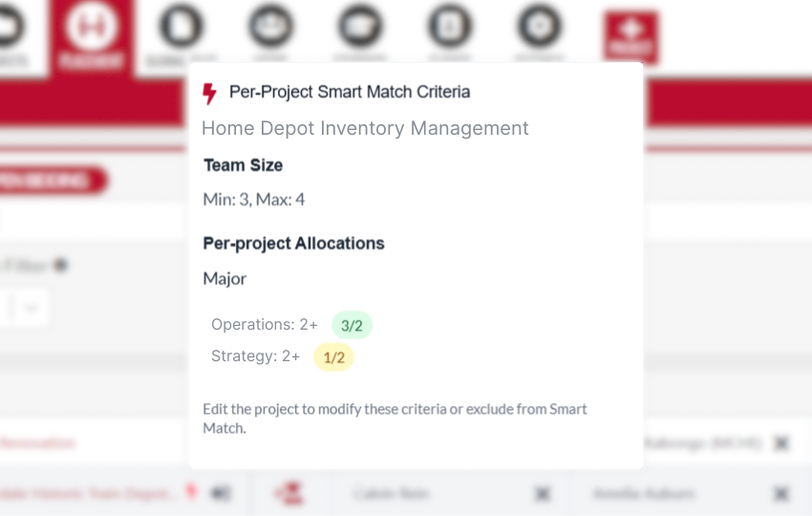Click the yellow 1/2 Strategy allocation badge
Image resolution: width=812 pixels, height=516 pixels.
tap(333, 357)
